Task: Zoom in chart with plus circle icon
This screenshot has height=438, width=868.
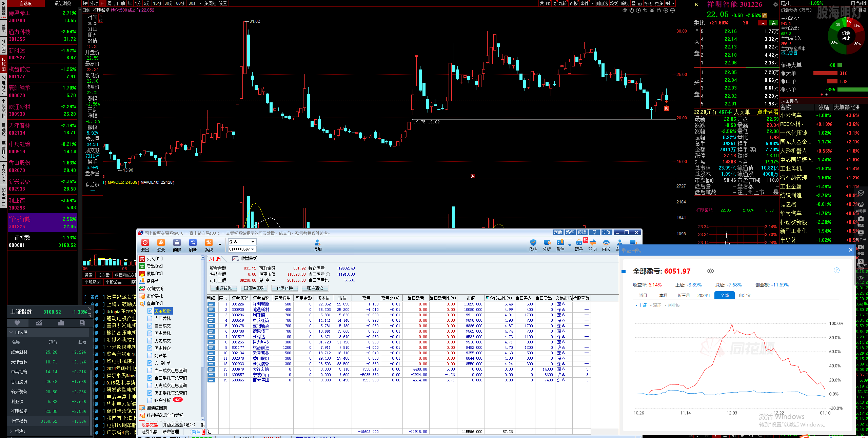Action: pos(666,11)
